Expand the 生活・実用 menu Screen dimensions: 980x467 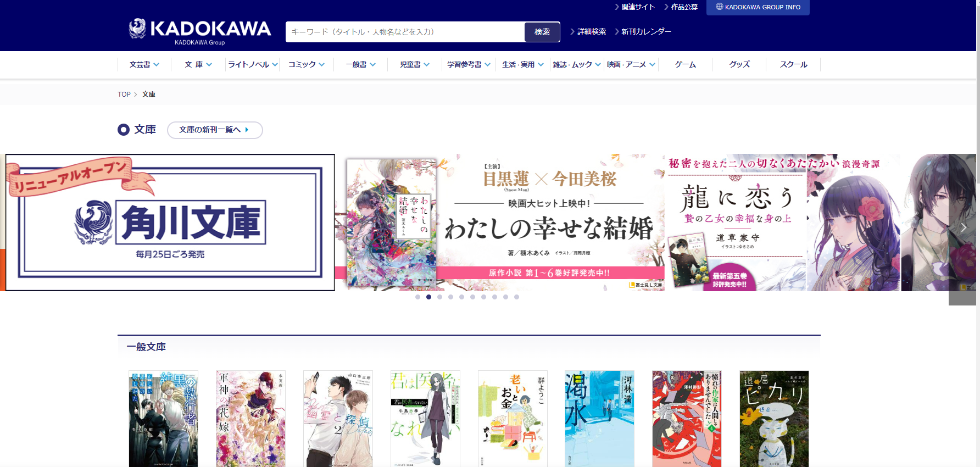click(x=523, y=64)
